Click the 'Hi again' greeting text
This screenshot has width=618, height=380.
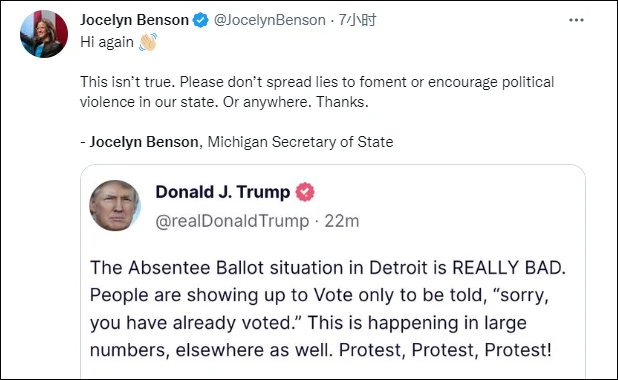[x=107, y=42]
